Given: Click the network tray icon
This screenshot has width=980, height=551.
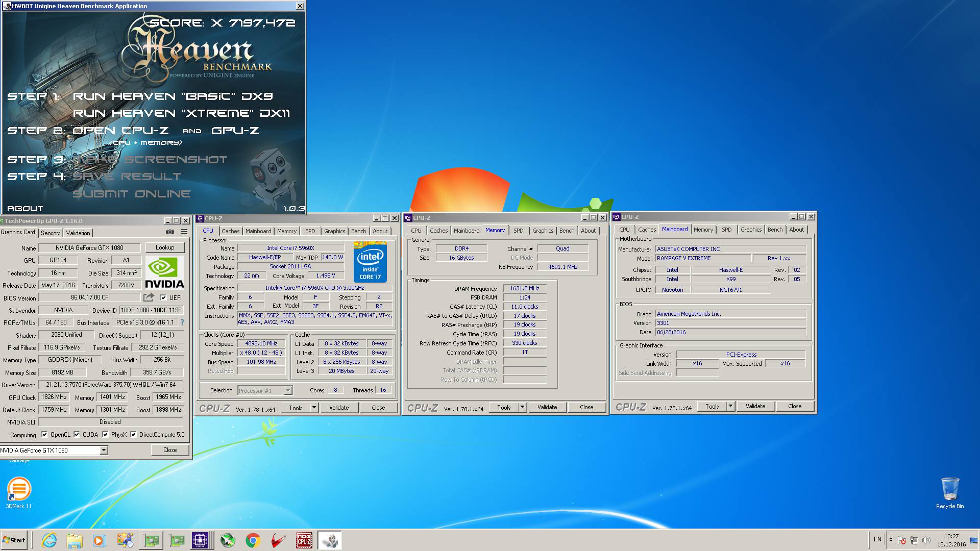Looking at the screenshot, I should [914, 540].
